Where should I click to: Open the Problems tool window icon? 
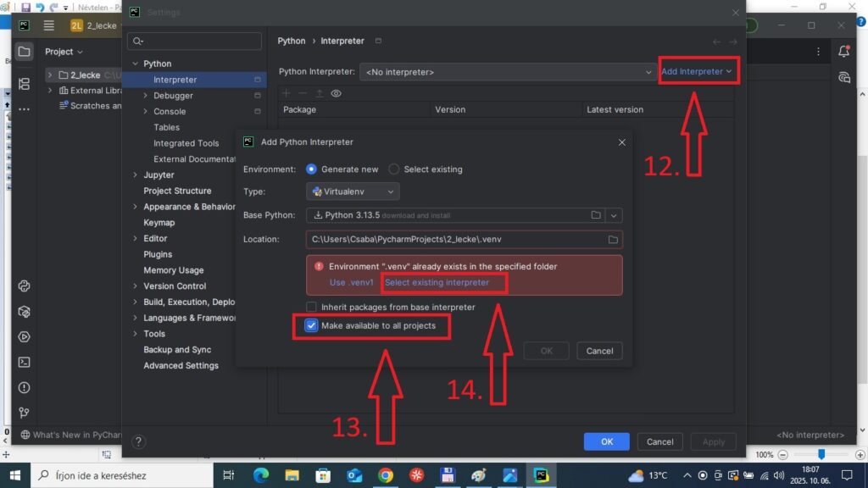[x=24, y=387]
